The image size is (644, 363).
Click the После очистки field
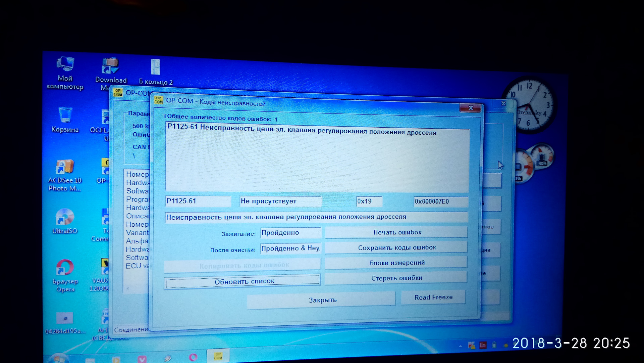click(x=290, y=248)
